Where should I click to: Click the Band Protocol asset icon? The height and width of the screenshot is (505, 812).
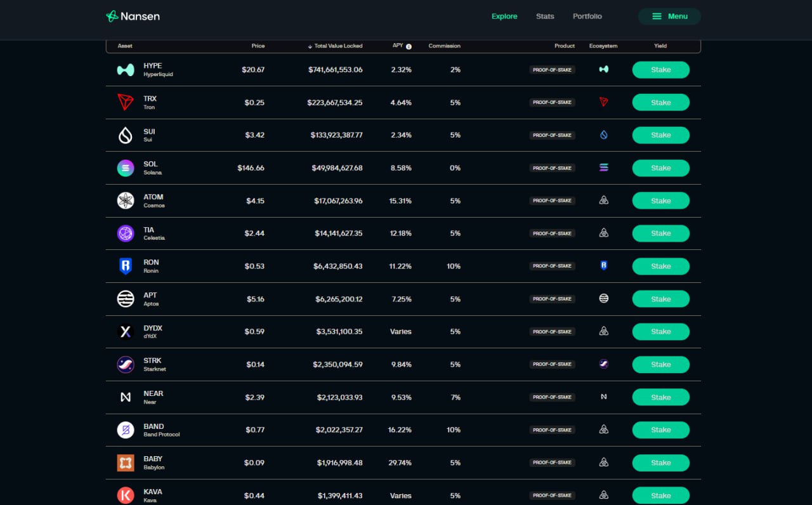point(126,430)
